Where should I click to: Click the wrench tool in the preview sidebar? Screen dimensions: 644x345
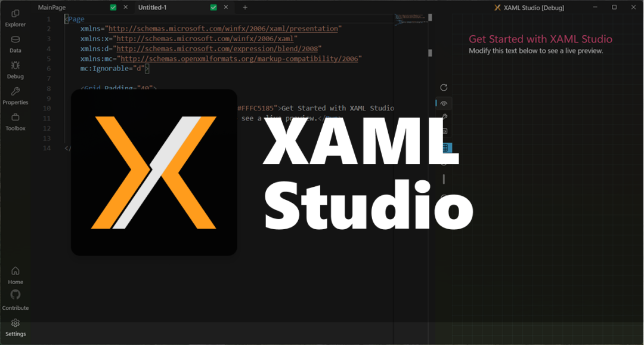pos(444,117)
